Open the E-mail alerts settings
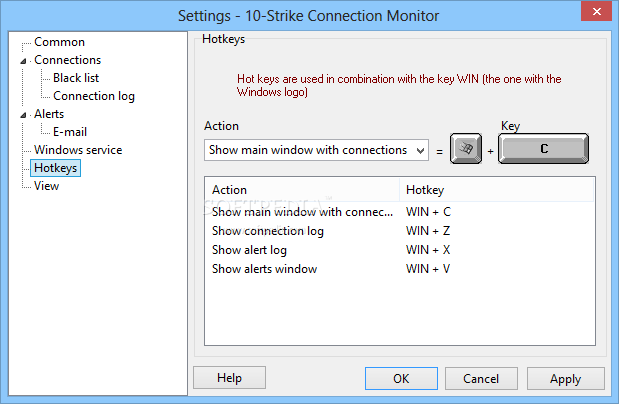 (x=70, y=132)
